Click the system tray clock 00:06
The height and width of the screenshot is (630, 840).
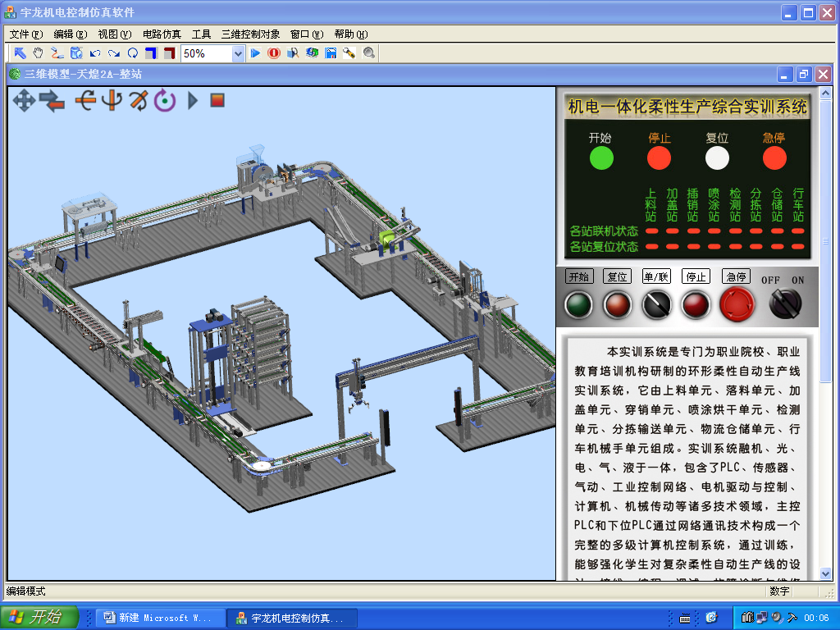point(816,619)
